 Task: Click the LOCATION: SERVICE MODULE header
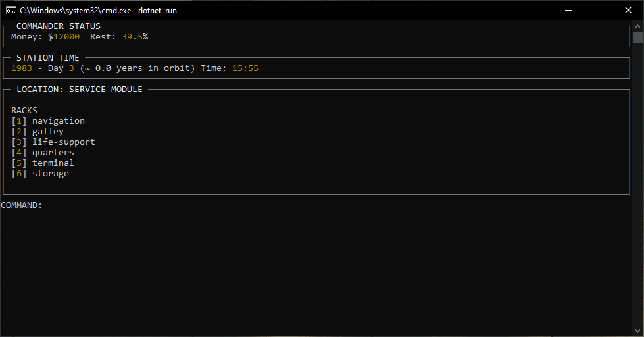(80, 90)
